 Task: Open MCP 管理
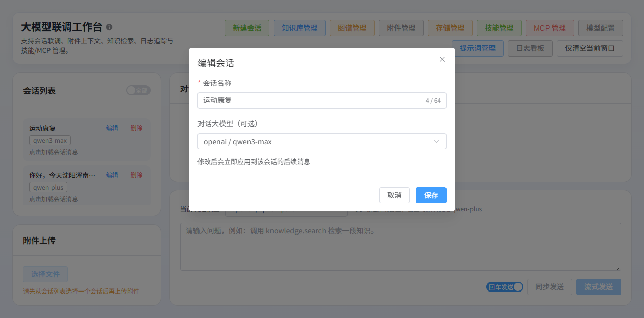click(550, 28)
